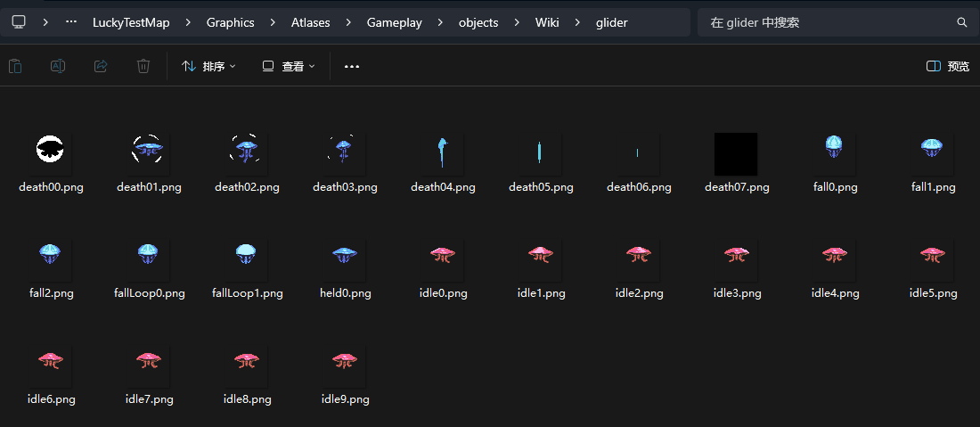Select death05.png thumbnail
980x427 pixels.
[x=540, y=154]
